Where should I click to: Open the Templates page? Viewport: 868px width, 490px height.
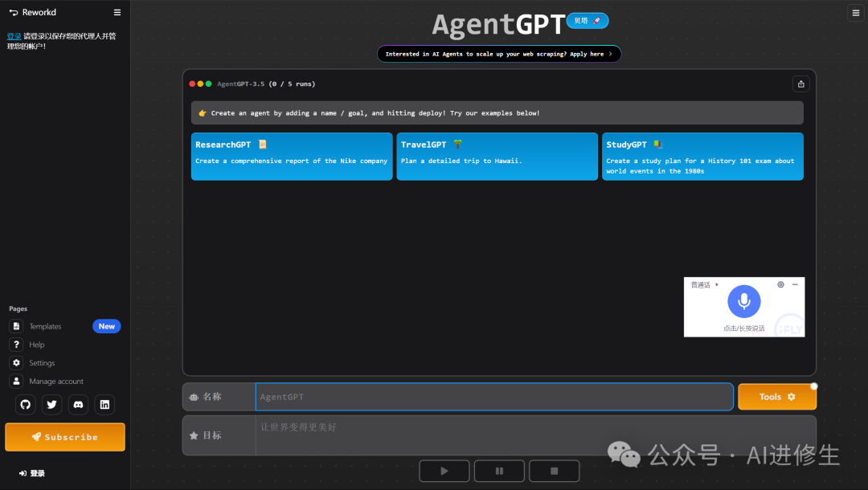[45, 326]
